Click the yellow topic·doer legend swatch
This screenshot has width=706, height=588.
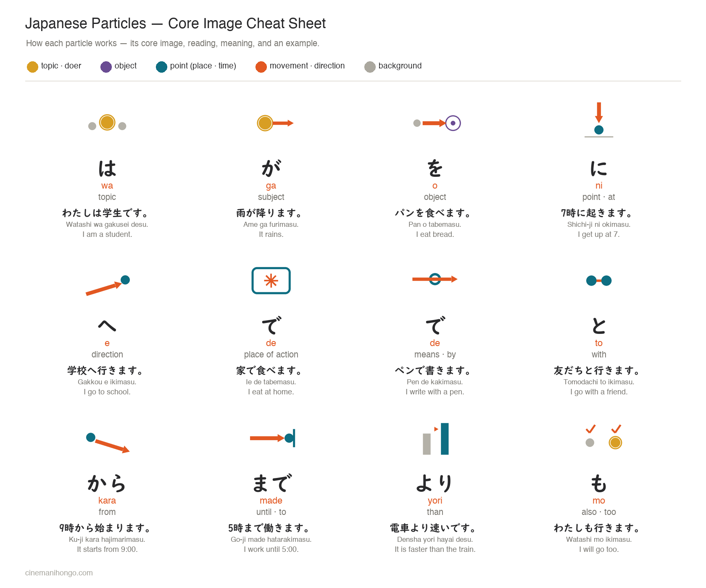coord(32,67)
